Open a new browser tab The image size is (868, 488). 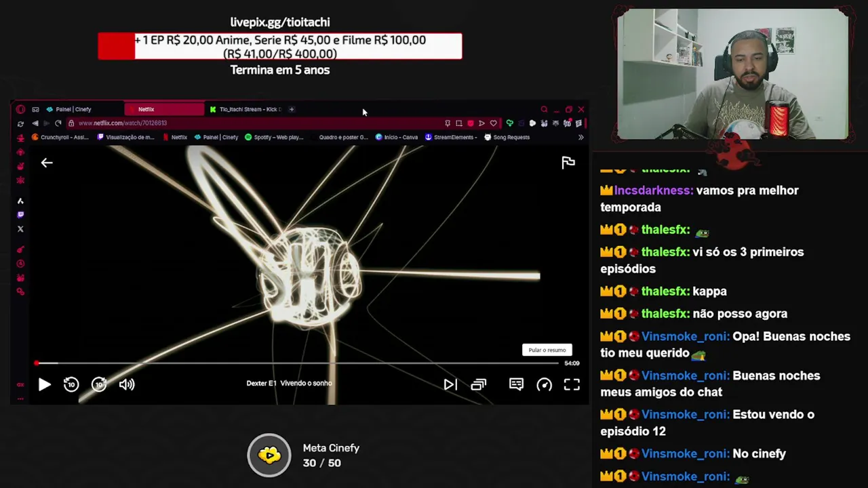point(292,109)
